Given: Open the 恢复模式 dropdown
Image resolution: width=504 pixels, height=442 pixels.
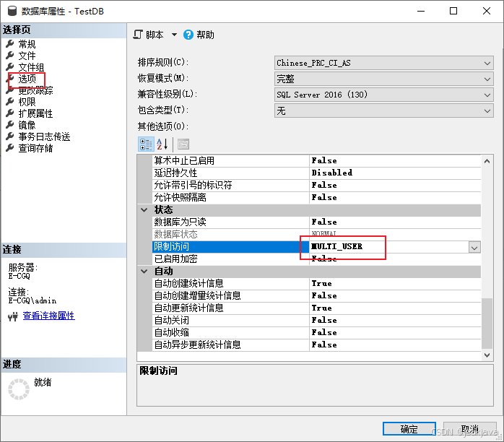Looking at the screenshot, I should [384, 79].
